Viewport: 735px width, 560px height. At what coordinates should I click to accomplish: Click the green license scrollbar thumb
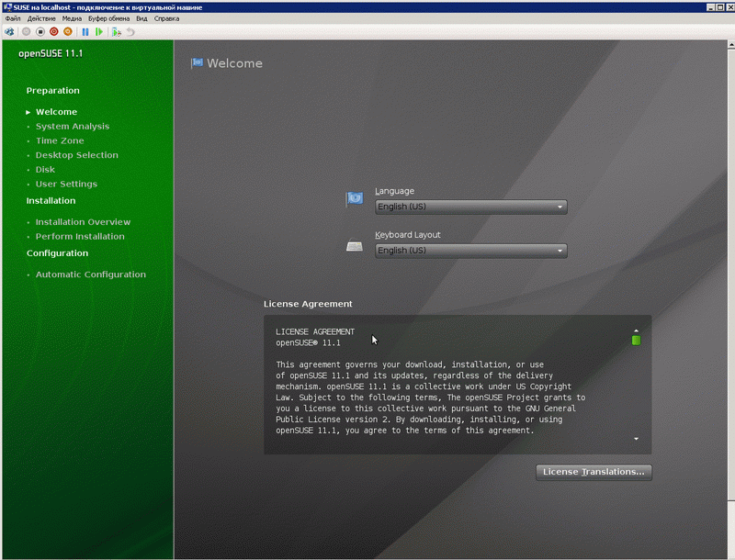(636, 341)
